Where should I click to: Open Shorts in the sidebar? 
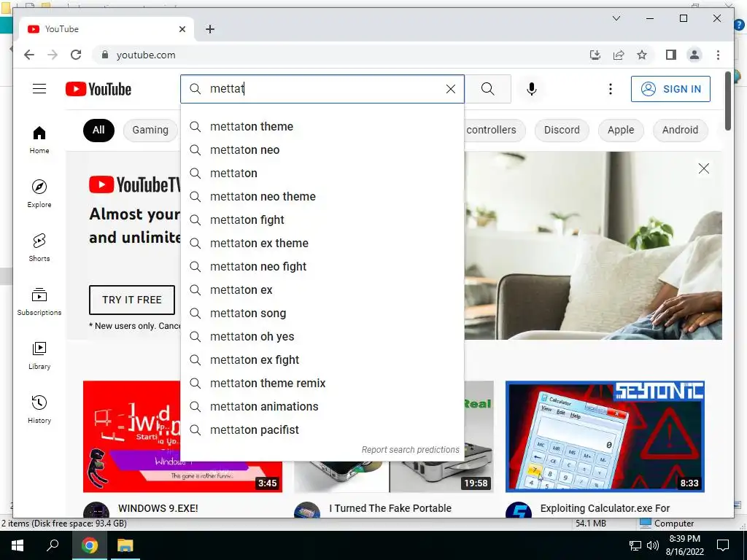[39, 248]
